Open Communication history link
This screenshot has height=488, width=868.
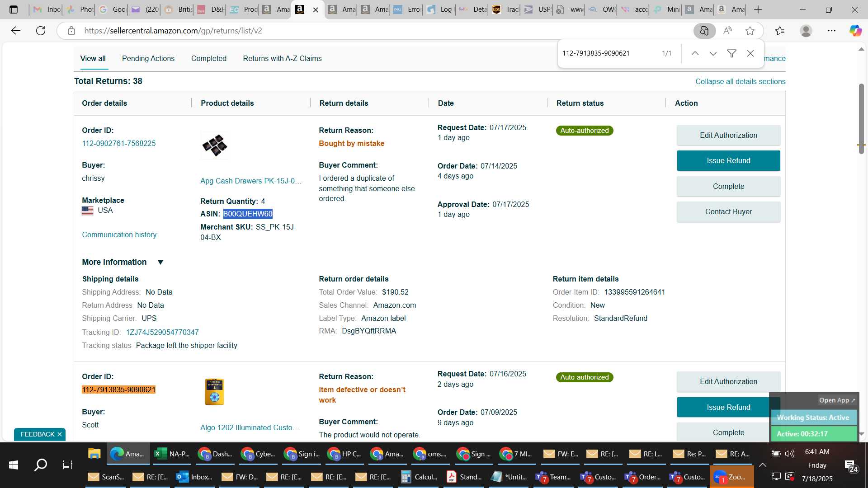tap(119, 235)
